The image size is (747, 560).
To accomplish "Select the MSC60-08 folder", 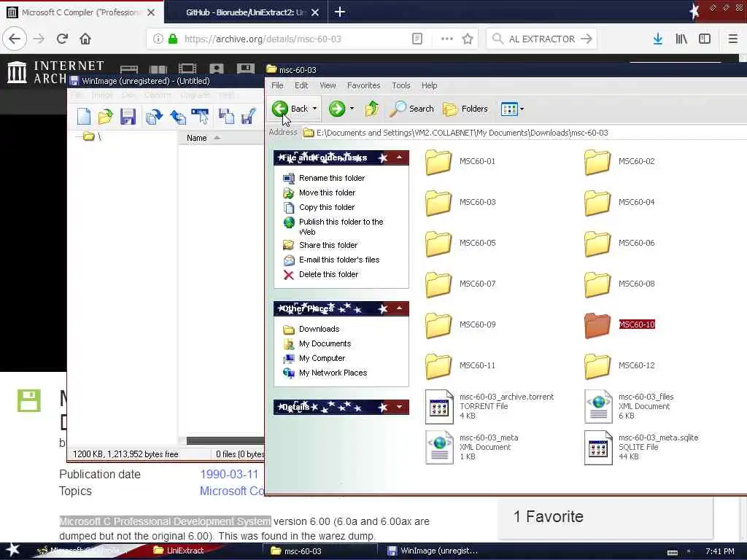I will [619, 284].
